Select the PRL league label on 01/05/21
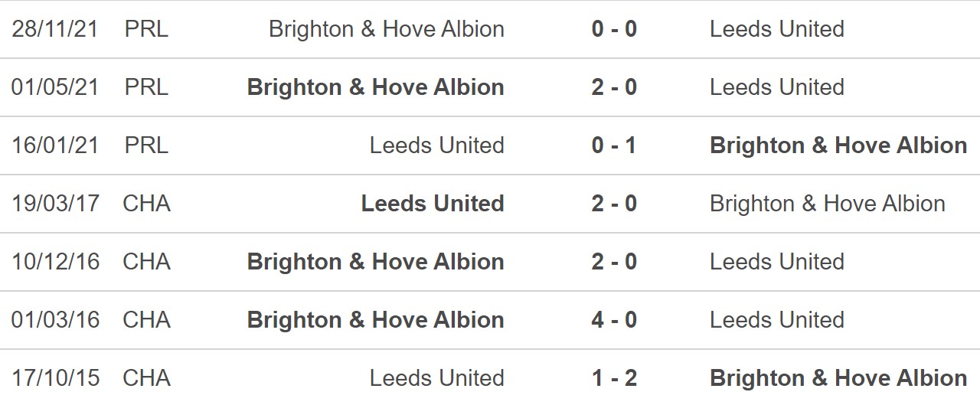Image resolution: width=980 pixels, height=405 pixels. pyautogui.click(x=146, y=87)
